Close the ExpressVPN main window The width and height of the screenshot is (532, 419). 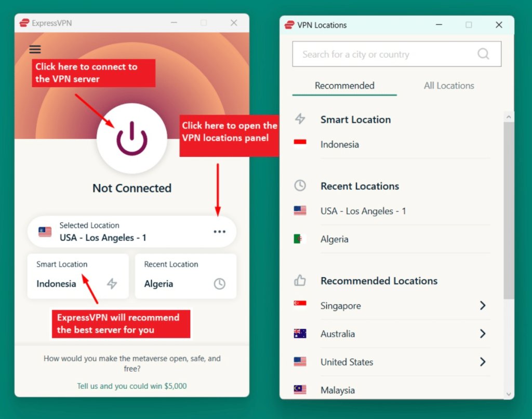pyautogui.click(x=234, y=23)
